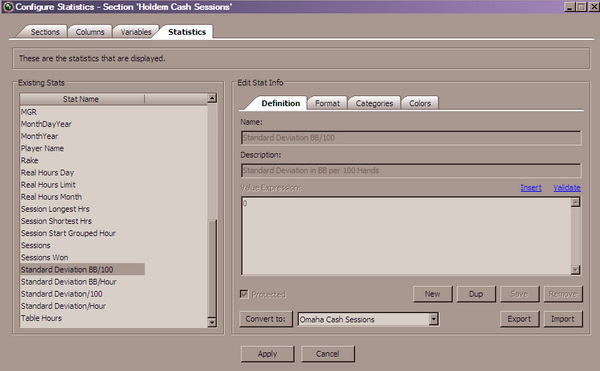600x371 pixels.
Task: Open the Colors sub-tab
Action: [x=420, y=103]
